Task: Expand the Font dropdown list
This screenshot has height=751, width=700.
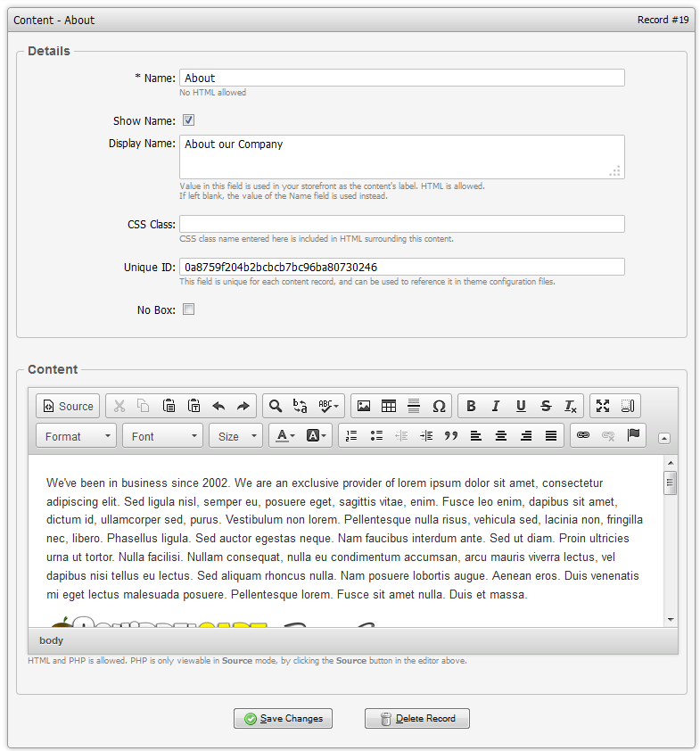Action: [163, 436]
